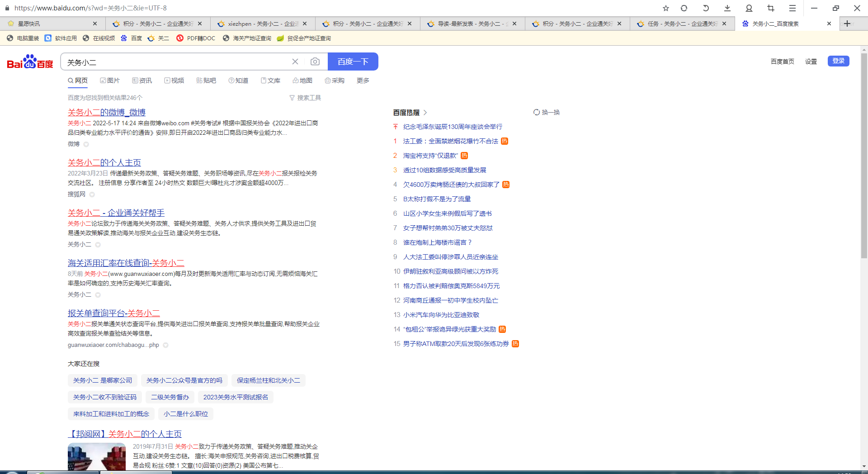Open the PDF转DOC bookmark
Screen dimensions: 868x474
pyautogui.click(x=196, y=38)
